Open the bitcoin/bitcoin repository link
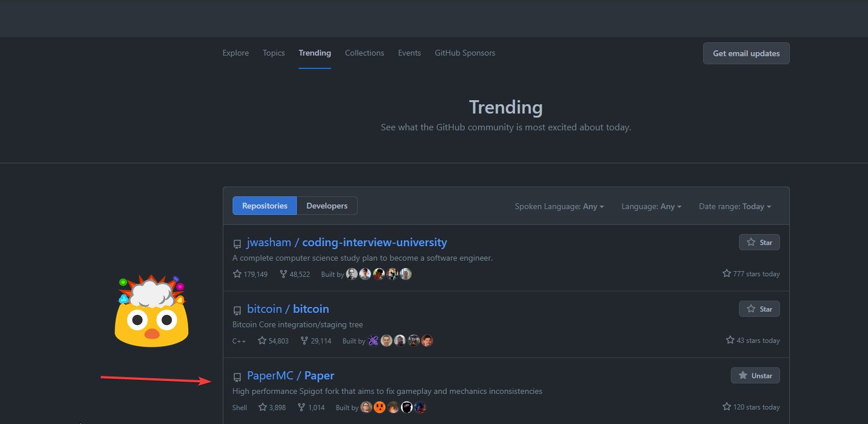 pos(288,309)
